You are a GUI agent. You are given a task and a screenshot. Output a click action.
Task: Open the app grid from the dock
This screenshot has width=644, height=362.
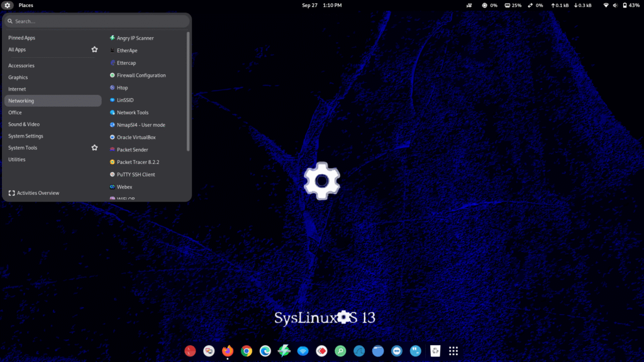[x=453, y=351]
